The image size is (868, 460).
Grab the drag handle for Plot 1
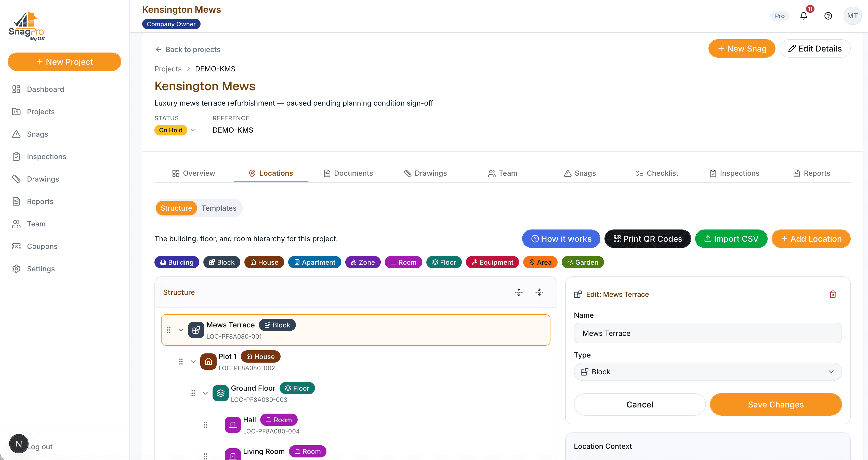(181, 362)
